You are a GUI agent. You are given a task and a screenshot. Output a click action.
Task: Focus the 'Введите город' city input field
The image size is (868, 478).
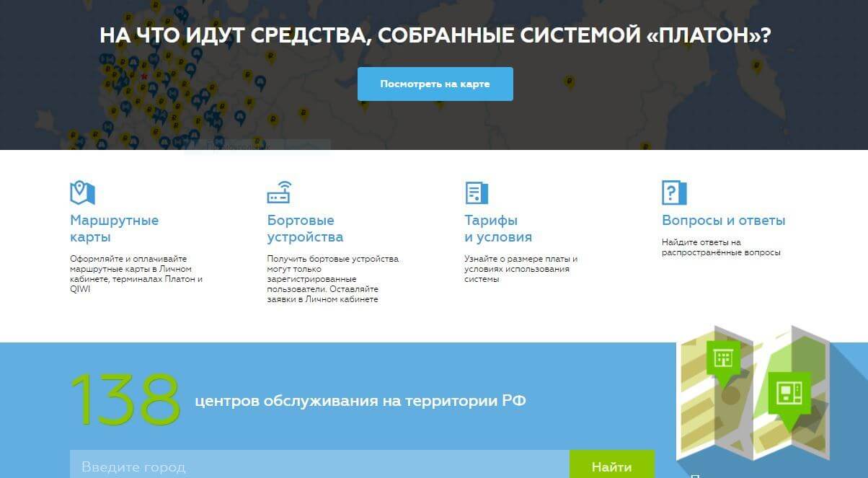coord(319,464)
